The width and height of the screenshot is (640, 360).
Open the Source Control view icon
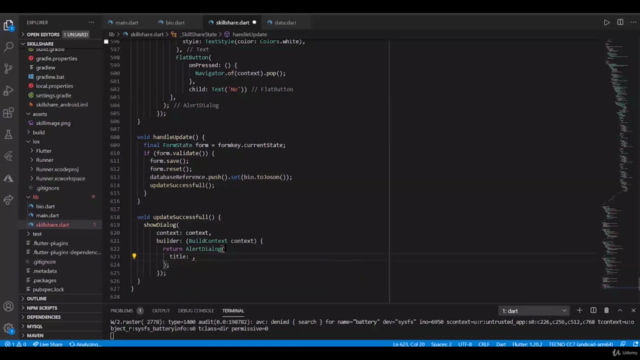[x=8, y=69]
